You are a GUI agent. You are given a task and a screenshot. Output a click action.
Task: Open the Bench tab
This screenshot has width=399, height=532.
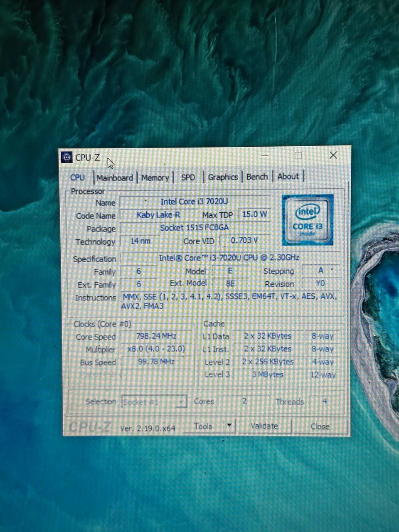[257, 176]
